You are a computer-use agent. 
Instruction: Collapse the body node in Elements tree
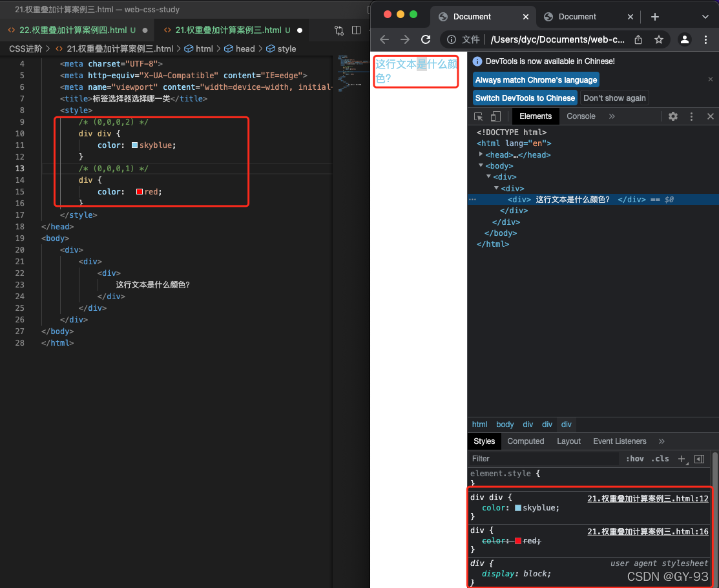(481, 165)
